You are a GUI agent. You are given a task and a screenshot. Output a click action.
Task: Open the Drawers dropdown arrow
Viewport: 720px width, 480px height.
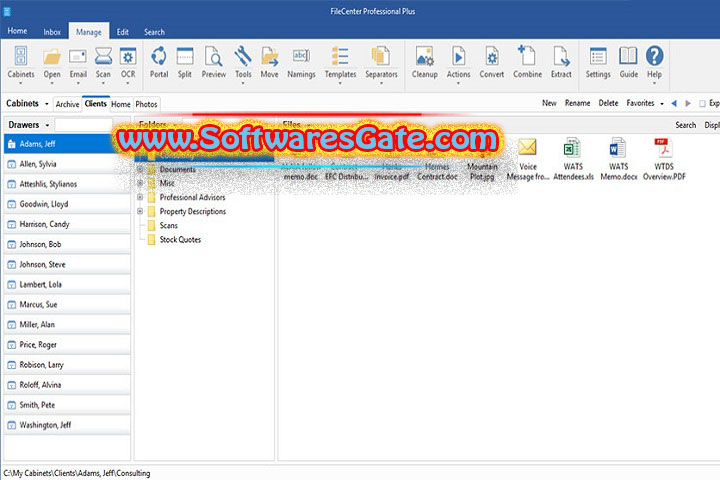47,125
